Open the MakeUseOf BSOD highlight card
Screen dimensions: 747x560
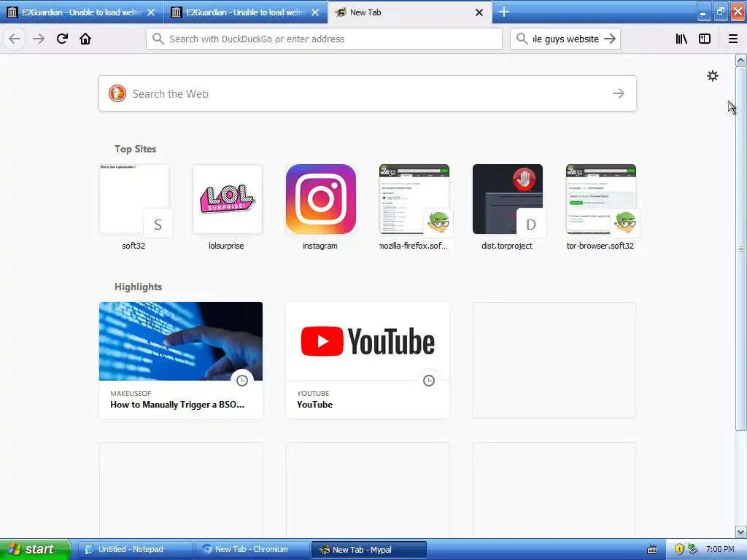click(181, 360)
